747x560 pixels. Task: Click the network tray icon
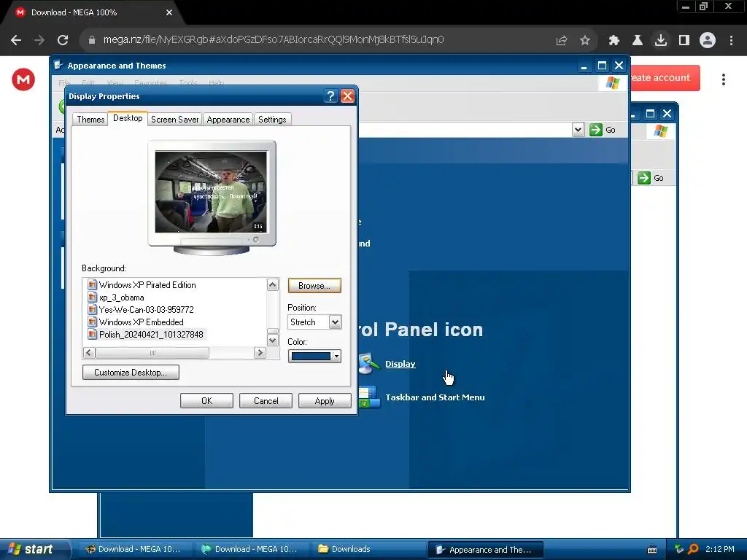pos(679,549)
